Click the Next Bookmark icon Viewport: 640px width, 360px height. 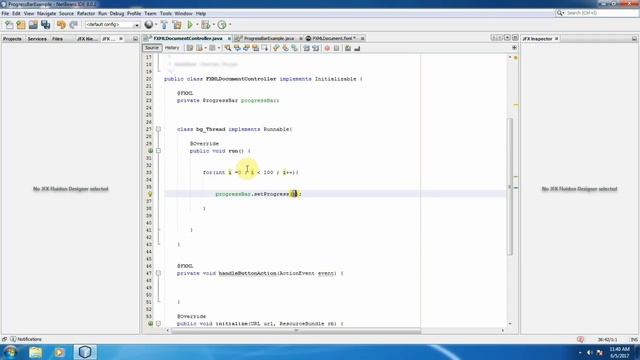[x=285, y=49]
